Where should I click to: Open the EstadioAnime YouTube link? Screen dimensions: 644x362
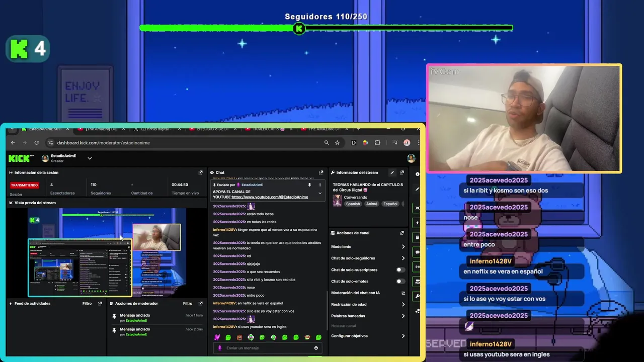click(270, 197)
